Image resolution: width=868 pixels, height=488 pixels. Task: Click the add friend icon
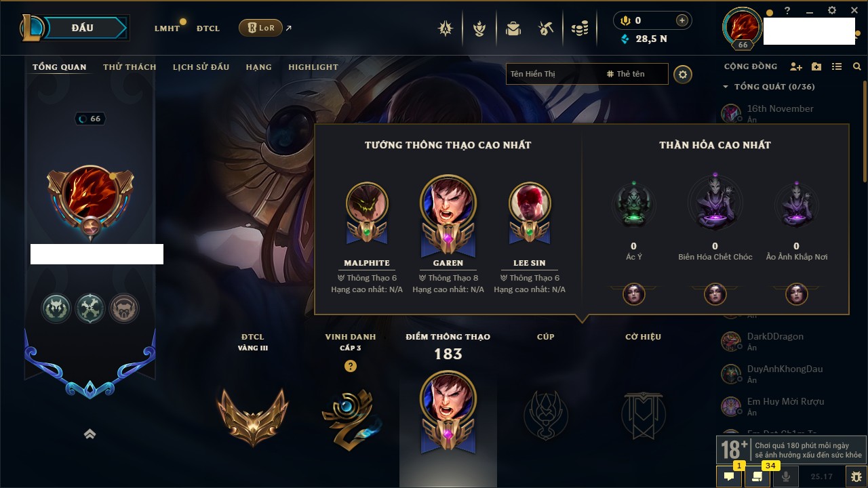pos(796,66)
